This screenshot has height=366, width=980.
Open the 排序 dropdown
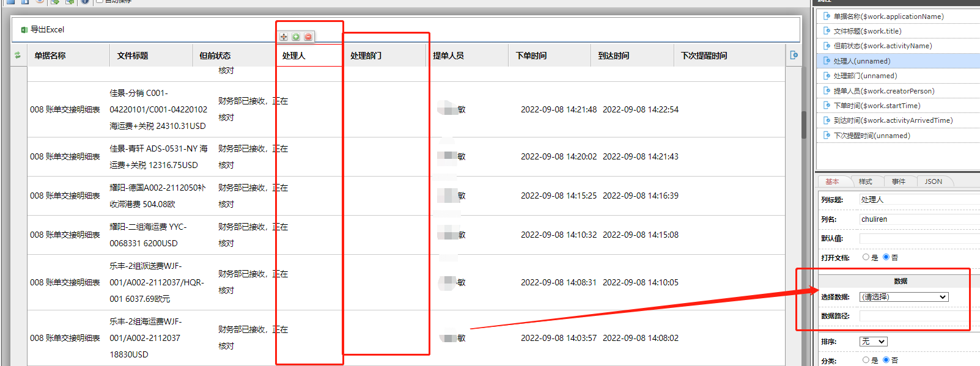873,342
